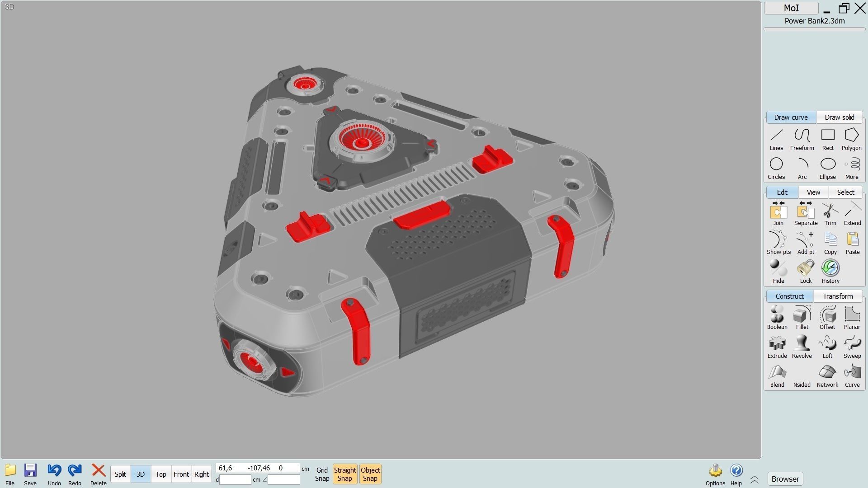This screenshot has width=868, height=488.
Task: Activate the Network surface tool
Action: (827, 375)
